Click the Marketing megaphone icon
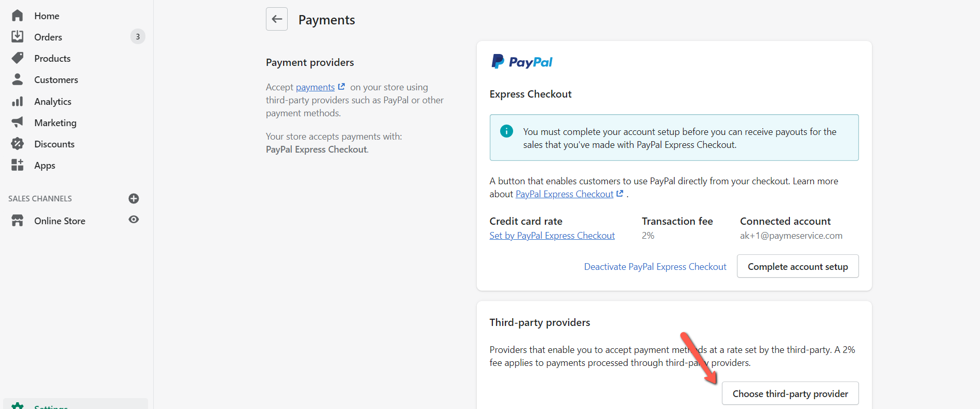The image size is (980, 409). pos(18,122)
